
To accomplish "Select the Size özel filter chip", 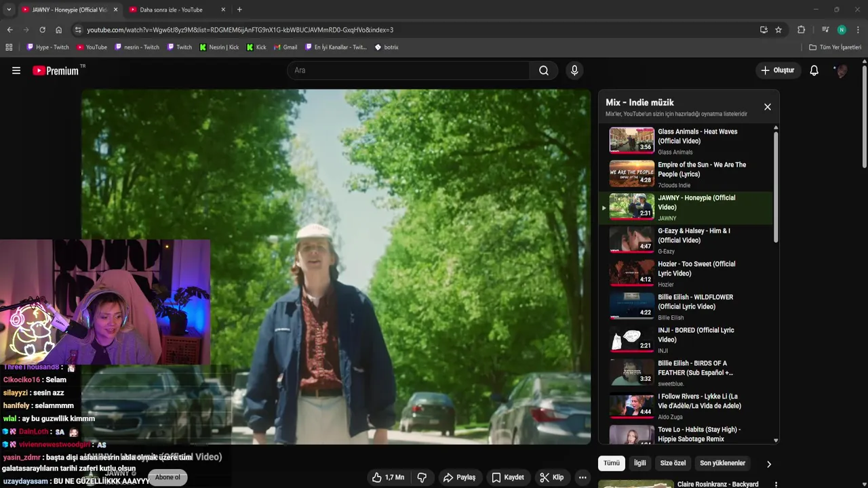I will click(673, 463).
